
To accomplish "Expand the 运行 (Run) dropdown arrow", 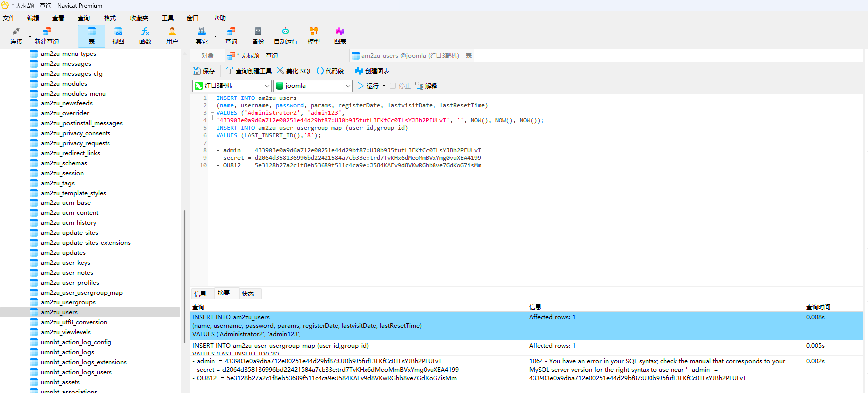I will (384, 86).
